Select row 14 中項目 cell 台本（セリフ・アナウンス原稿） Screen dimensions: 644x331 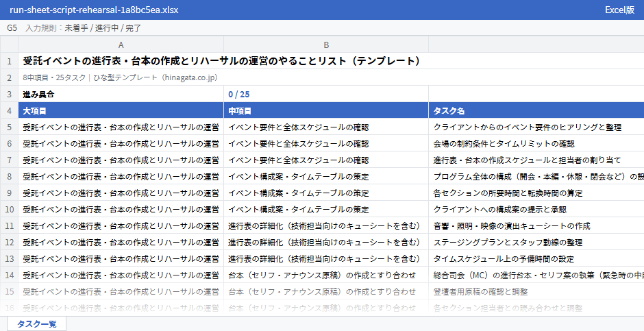[x=326, y=275]
